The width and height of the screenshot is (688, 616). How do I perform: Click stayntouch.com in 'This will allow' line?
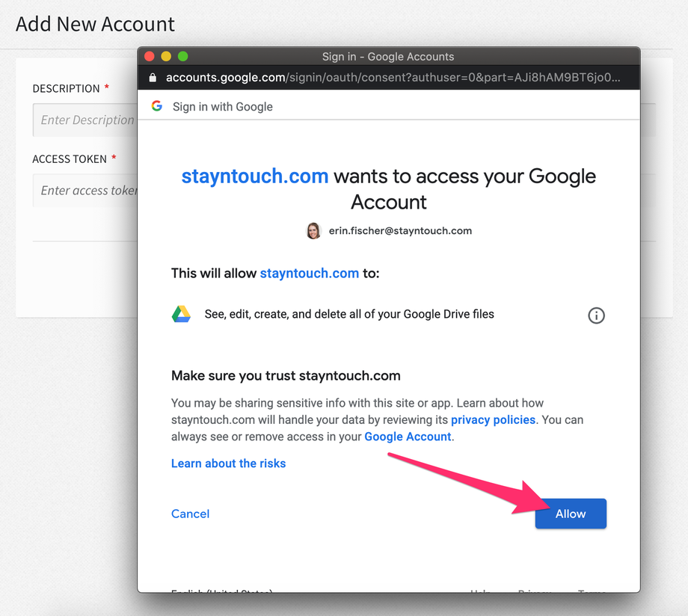pos(310,274)
